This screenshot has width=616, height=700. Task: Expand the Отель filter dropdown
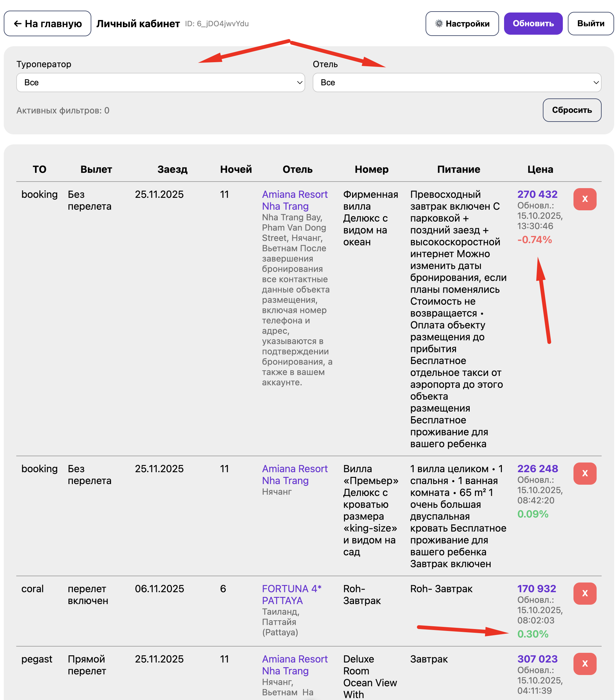tap(456, 82)
